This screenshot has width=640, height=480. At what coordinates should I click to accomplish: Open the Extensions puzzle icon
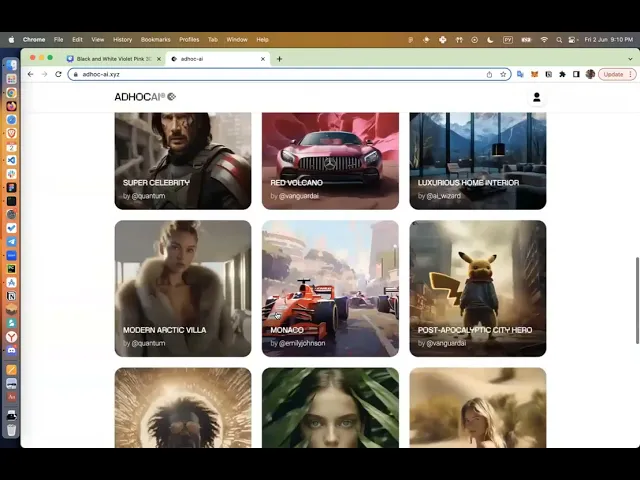[x=562, y=74]
